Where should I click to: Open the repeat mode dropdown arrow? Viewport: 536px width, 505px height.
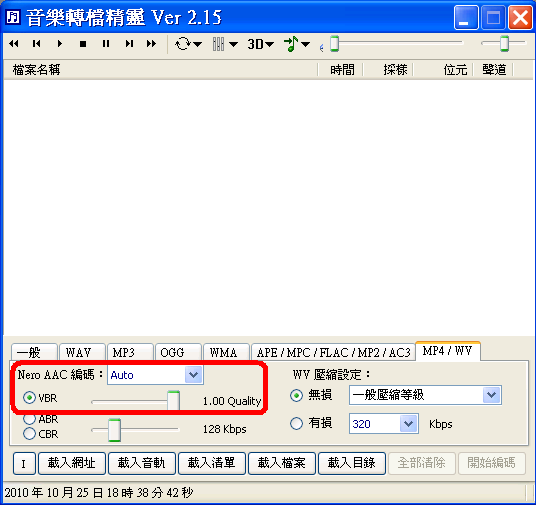coord(198,44)
